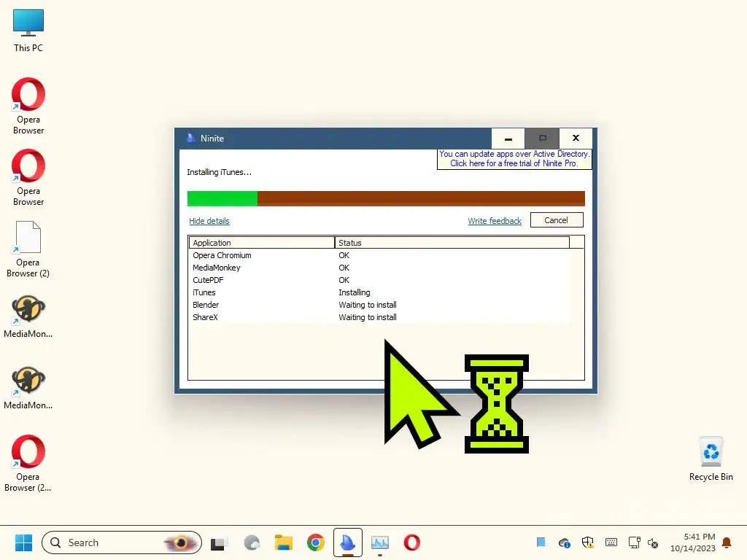The image size is (747, 560).
Task: Click Blender's Waiting to install status
Action: click(368, 305)
